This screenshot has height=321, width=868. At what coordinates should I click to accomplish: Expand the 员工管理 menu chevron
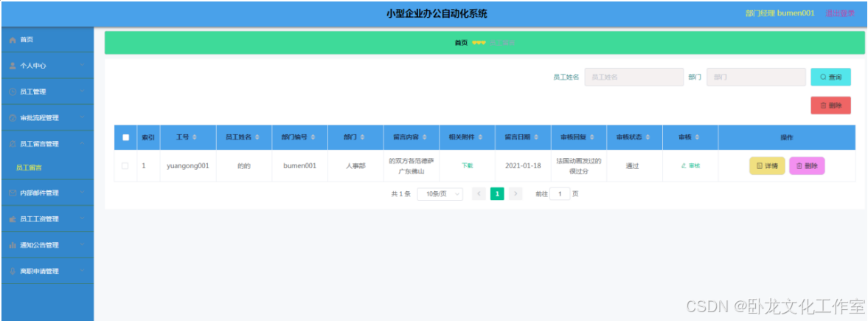[x=82, y=92]
